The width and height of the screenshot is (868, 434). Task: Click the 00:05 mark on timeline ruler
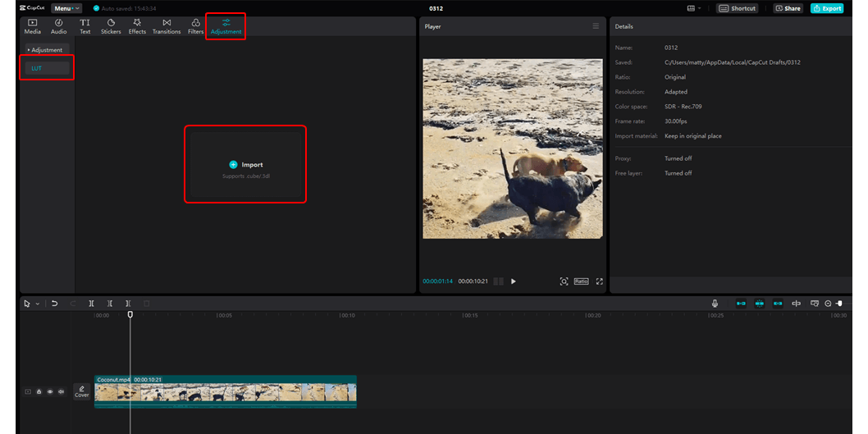[x=224, y=316]
